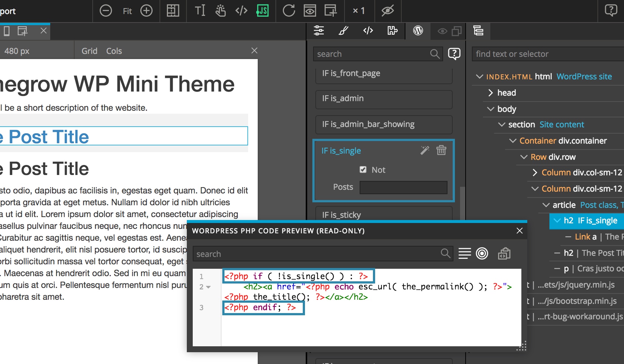Collapse the Container div.container node
624x364 pixels.
tap(513, 141)
